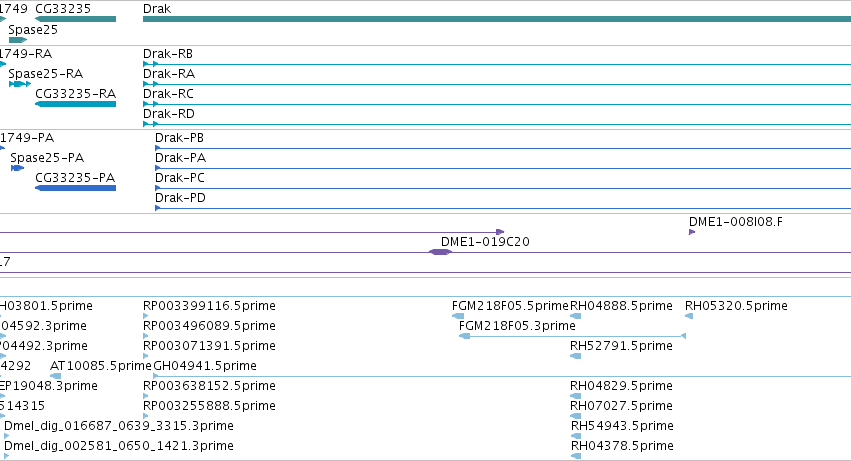851x461 pixels.
Task: Select the RH07027.5prime arrow marker
Action: (x=576, y=416)
